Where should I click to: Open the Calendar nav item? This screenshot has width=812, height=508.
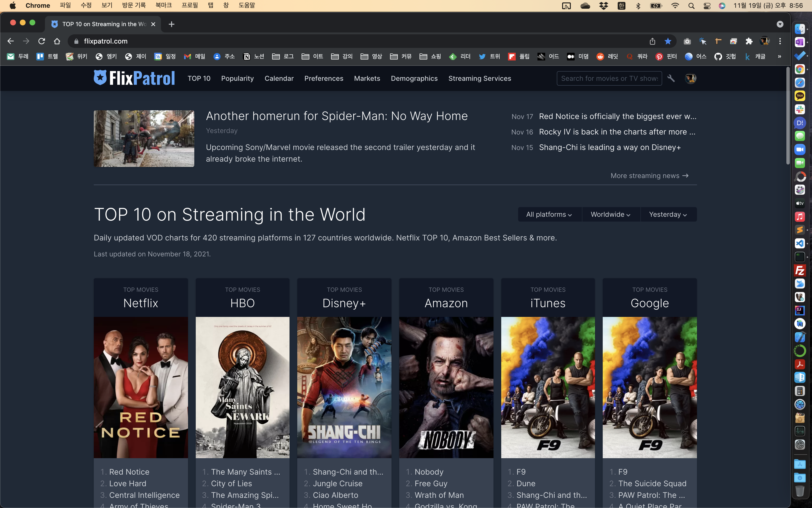(x=279, y=78)
